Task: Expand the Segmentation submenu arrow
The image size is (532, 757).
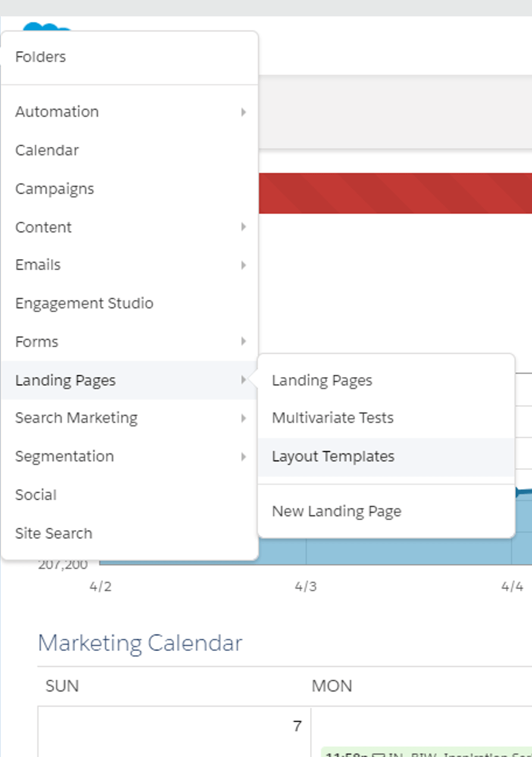Action: 243,456
